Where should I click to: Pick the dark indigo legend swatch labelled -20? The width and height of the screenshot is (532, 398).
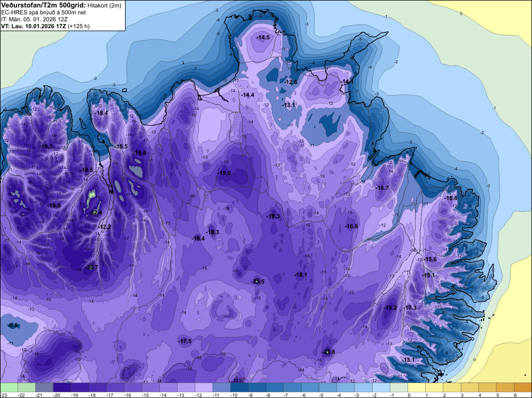[62, 387]
